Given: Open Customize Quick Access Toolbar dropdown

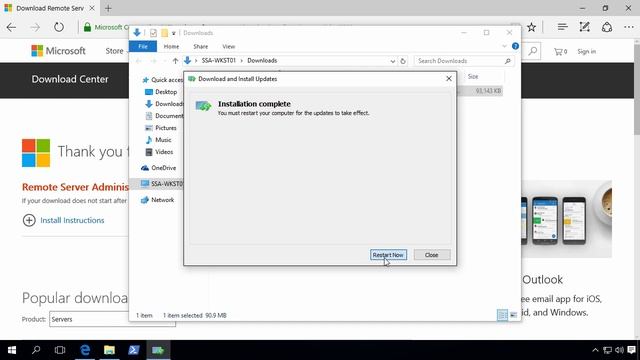Looking at the screenshot, I should [x=173, y=33].
